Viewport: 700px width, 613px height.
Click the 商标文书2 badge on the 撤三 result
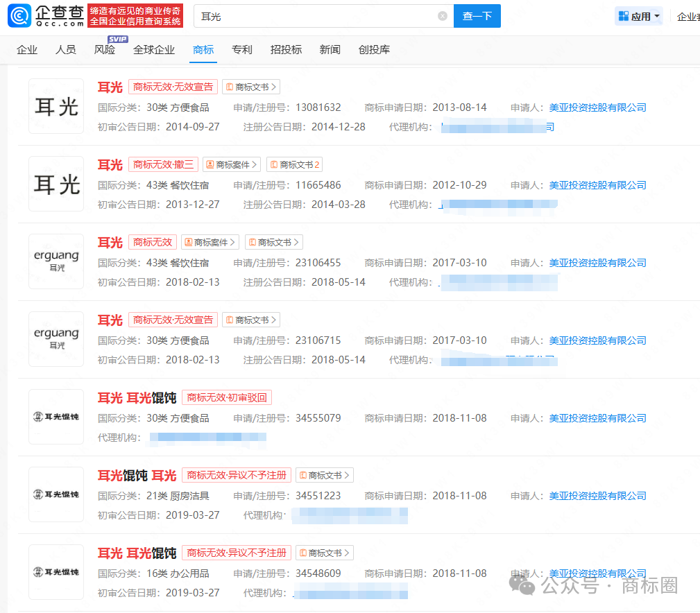[x=293, y=164]
